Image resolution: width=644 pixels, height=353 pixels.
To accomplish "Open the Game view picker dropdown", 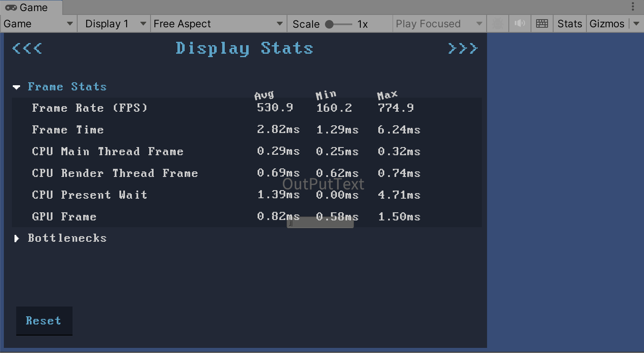I will click(x=38, y=23).
